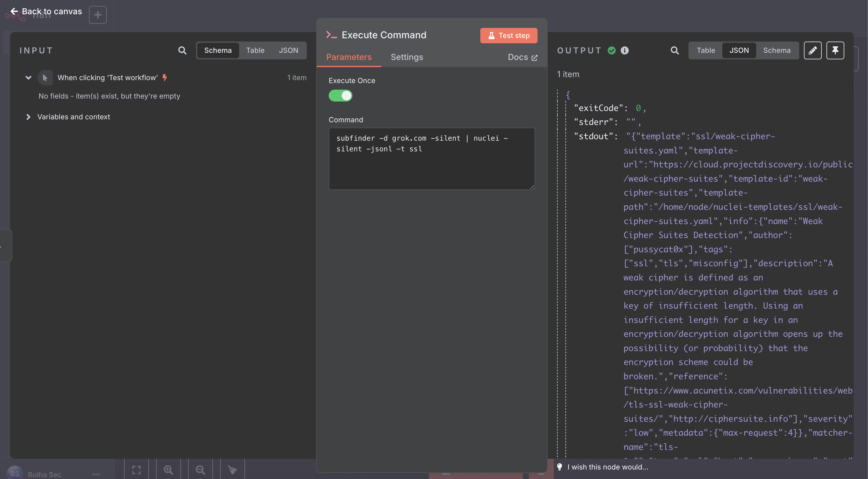Click 'No fields - item(s) exist' message
The image size is (868, 479).
pos(109,96)
